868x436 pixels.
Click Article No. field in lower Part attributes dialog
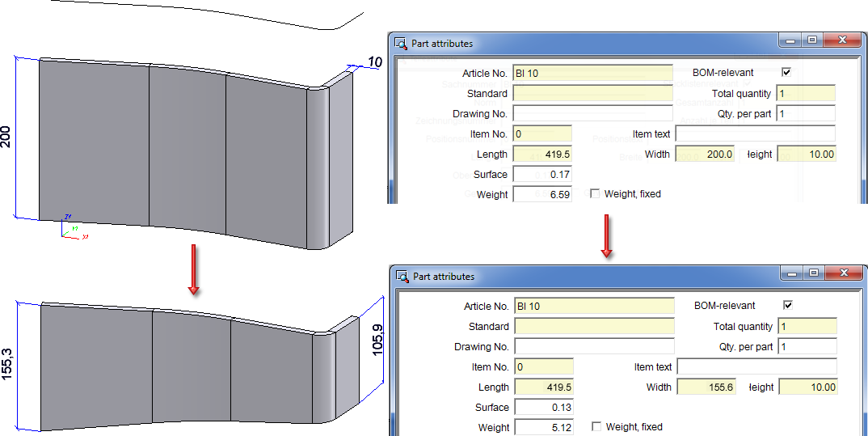(595, 306)
